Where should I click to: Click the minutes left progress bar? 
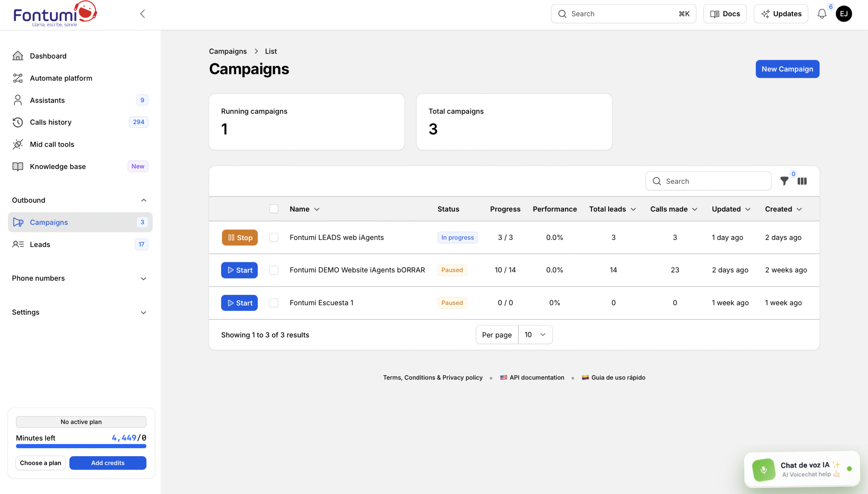(x=81, y=446)
